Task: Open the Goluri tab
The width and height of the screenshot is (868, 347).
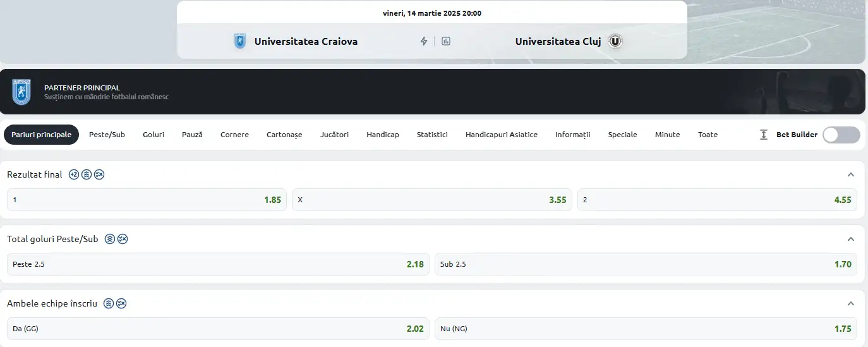Action: tap(154, 135)
